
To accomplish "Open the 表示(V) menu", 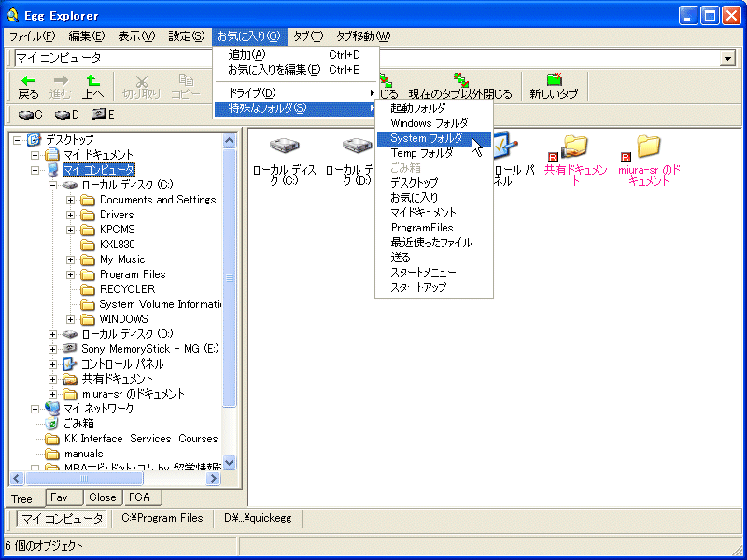I will tap(136, 36).
